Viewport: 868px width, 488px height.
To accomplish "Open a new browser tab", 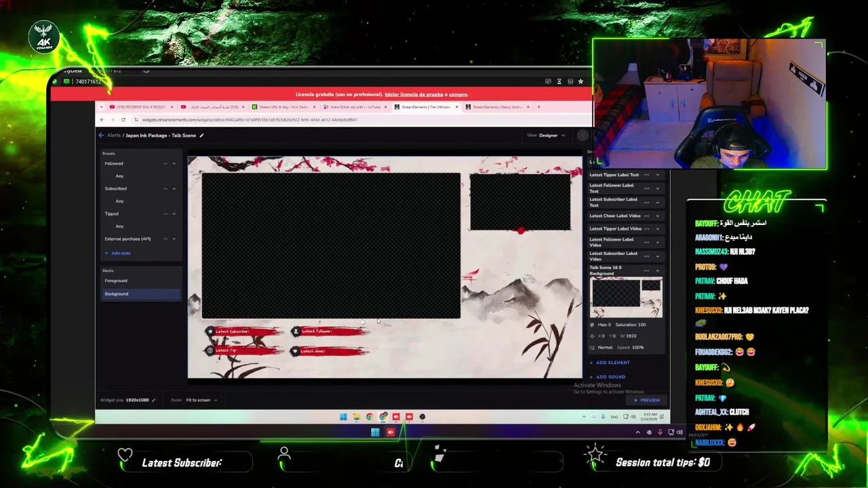I will pyautogui.click(x=538, y=107).
